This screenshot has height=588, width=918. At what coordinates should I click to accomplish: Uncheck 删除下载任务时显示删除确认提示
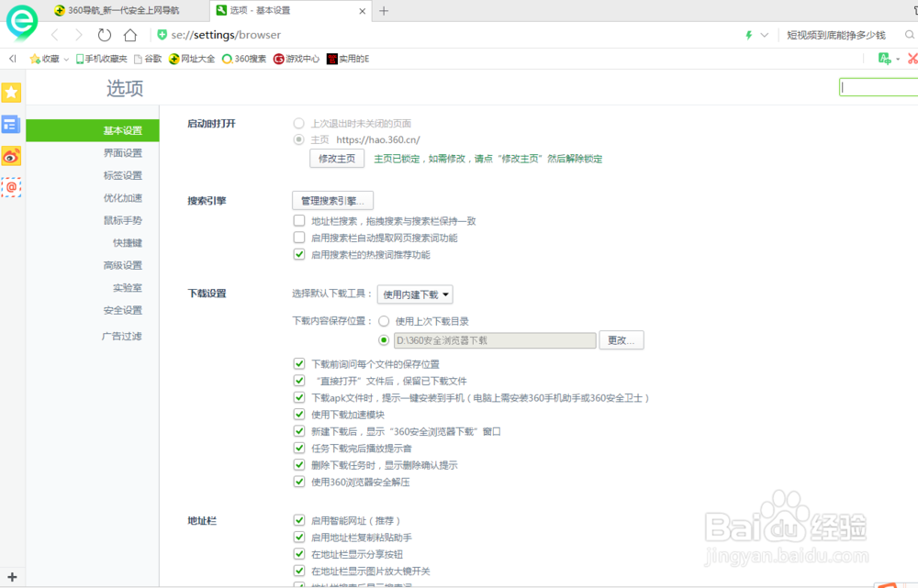(x=299, y=465)
